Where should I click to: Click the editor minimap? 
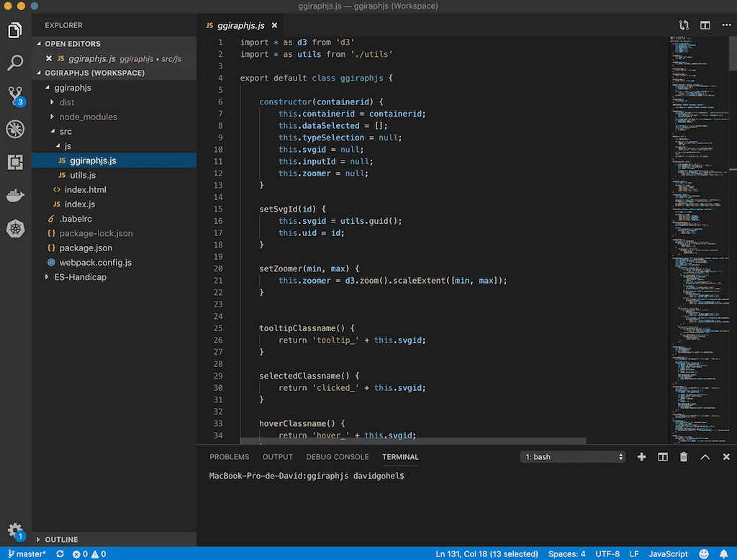(699, 240)
